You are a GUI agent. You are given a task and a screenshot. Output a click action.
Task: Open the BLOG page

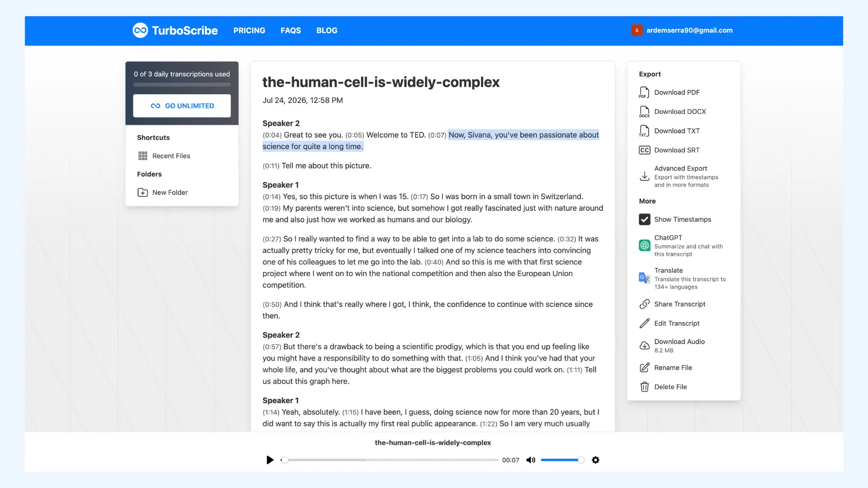[x=327, y=30]
